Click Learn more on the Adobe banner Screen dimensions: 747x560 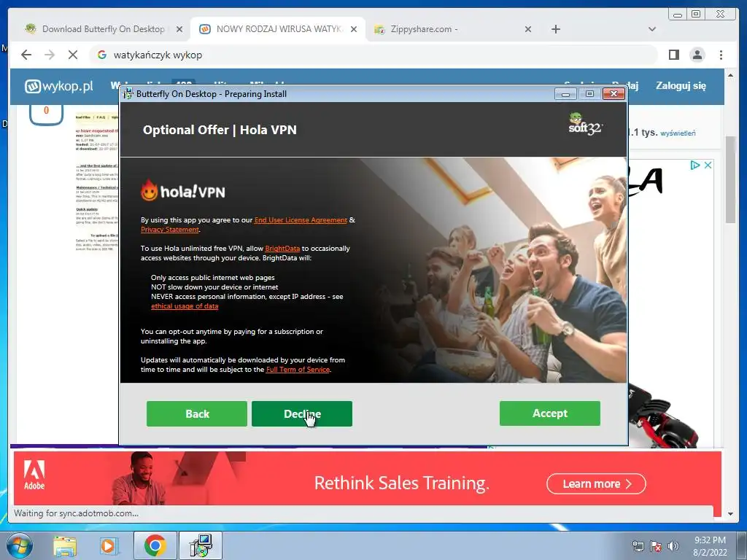click(596, 484)
